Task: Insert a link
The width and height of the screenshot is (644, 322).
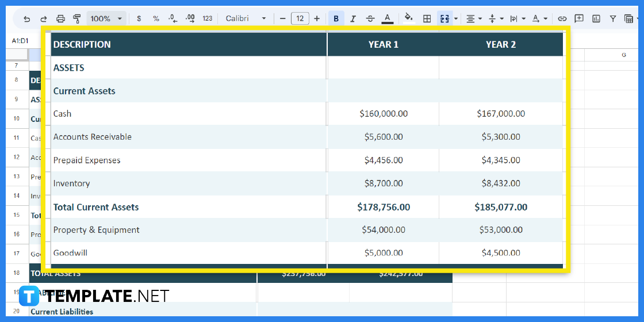Action: point(562,18)
